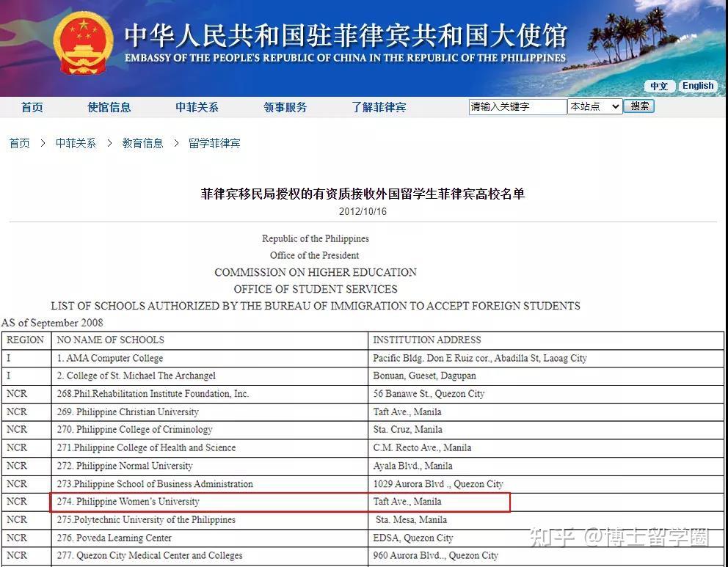Open the 了解菲律宾 menu
728x567 pixels.
click(379, 107)
